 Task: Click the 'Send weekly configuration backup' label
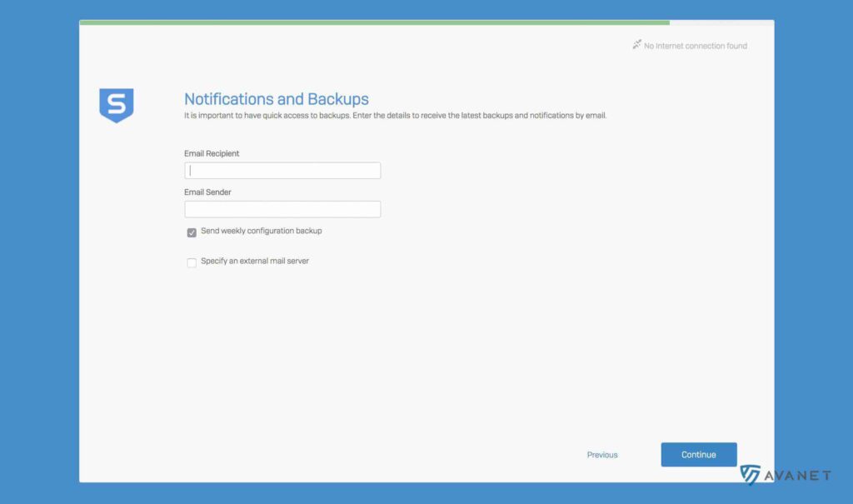pyautogui.click(x=261, y=231)
